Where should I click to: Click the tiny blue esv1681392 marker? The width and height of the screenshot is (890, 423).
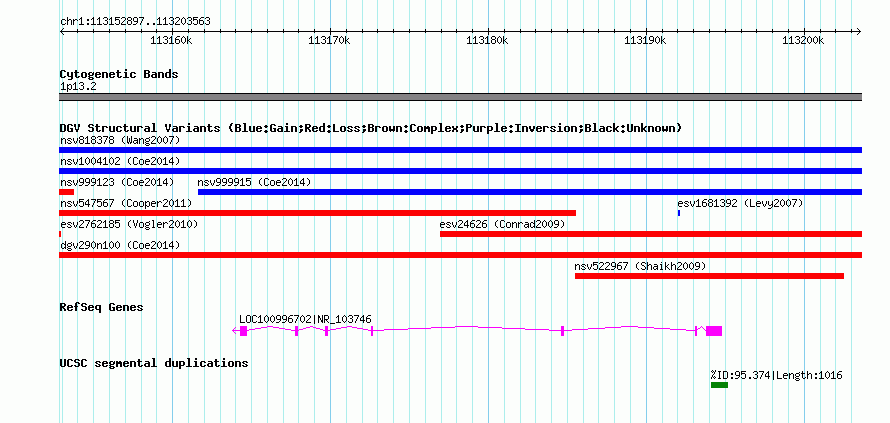point(679,213)
